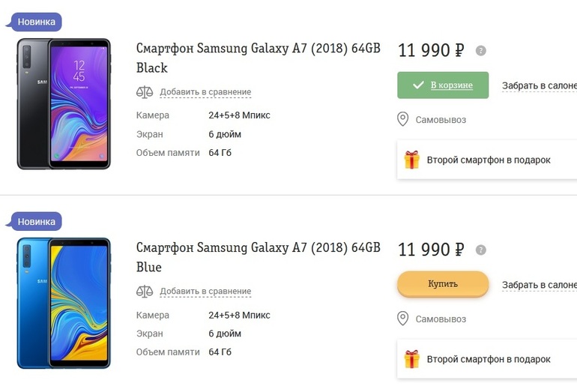Open Samsung Galaxy A7 Black product title
577x392 pixels.
(x=258, y=58)
